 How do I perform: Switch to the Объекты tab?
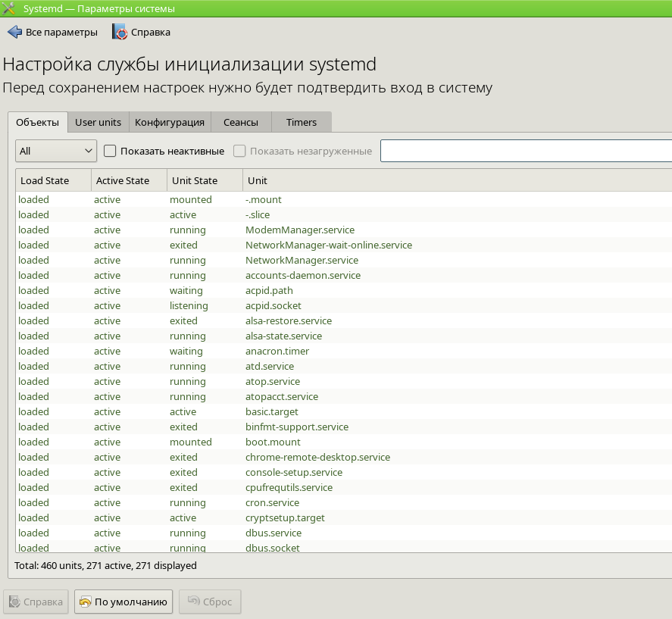point(38,122)
